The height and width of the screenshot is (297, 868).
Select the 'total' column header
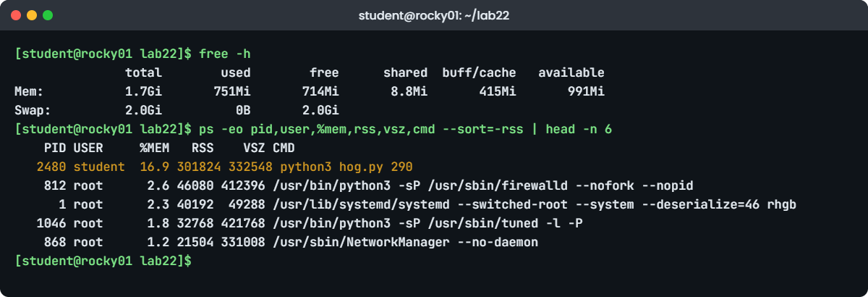click(x=143, y=73)
